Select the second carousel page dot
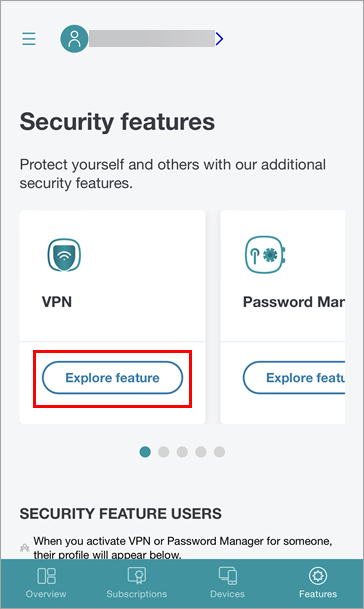Image resolution: width=364 pixels, height=609 pixels. coord(164,452)
